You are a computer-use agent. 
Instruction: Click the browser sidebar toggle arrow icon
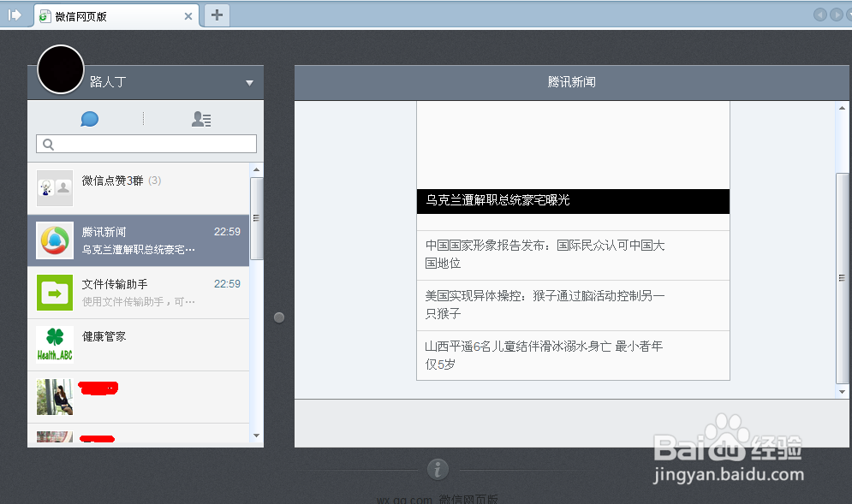coord(15,15)
